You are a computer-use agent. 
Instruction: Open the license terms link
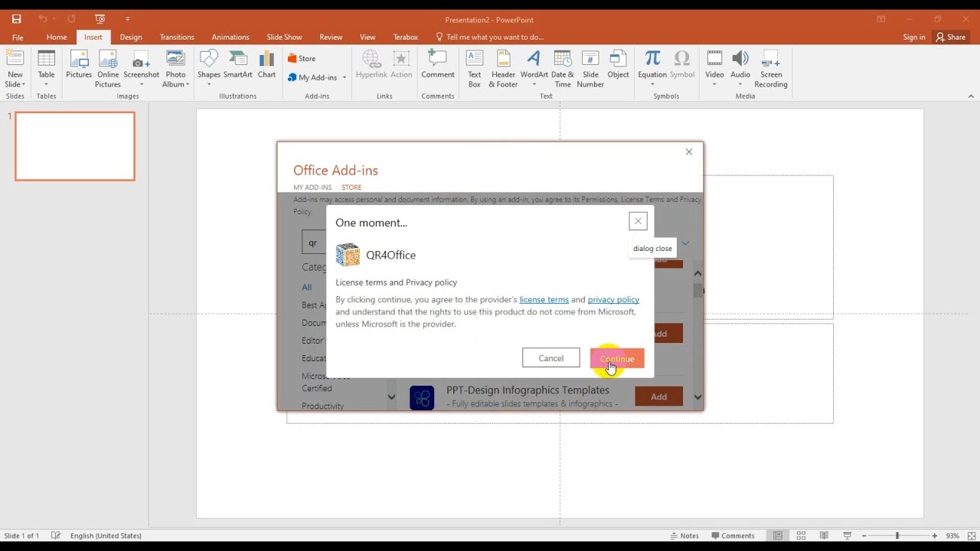coord(544,299)
